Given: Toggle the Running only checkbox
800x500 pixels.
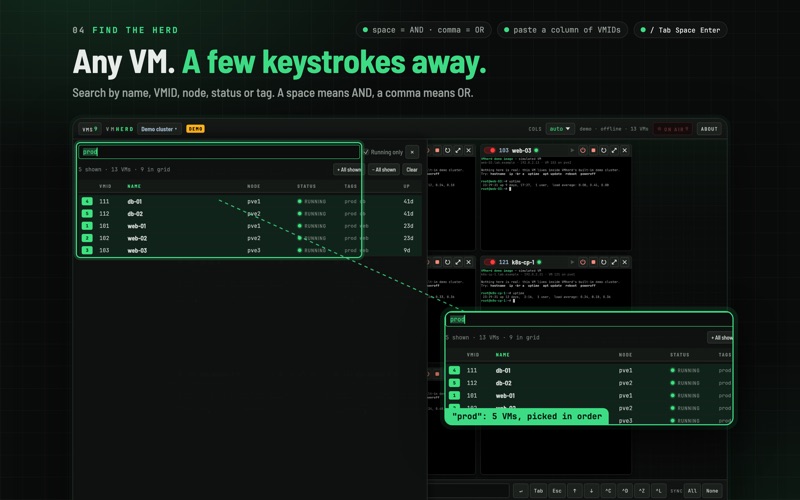Looking at the screenshot, I should (x=366, y=152).
